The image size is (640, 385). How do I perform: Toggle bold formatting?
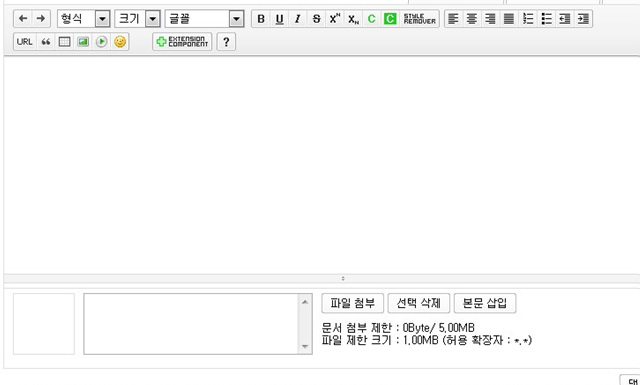(x=261, y=19)
